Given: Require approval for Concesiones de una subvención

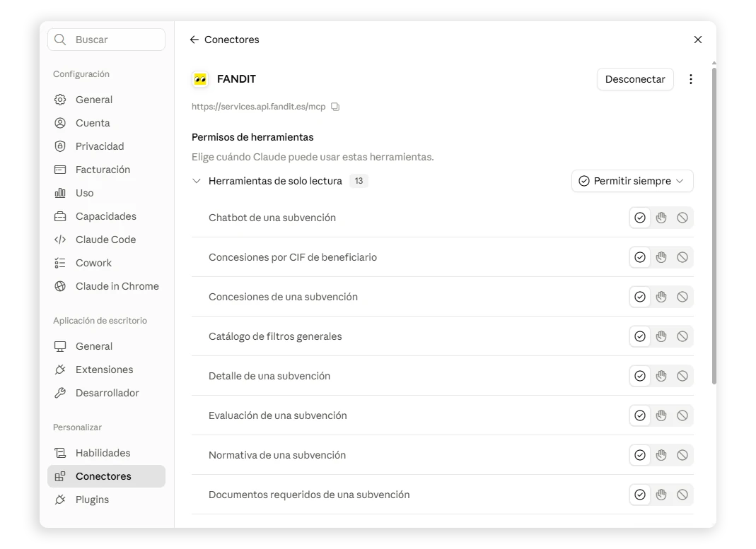Looking at the screenshot, I should 661,297.
